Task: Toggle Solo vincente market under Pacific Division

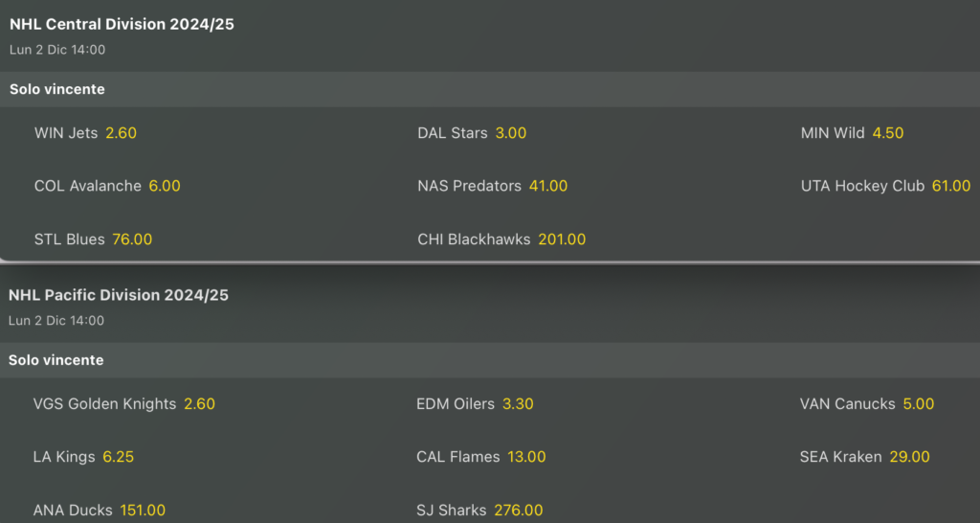Action: pyautogui.click(x=56, y=360)
